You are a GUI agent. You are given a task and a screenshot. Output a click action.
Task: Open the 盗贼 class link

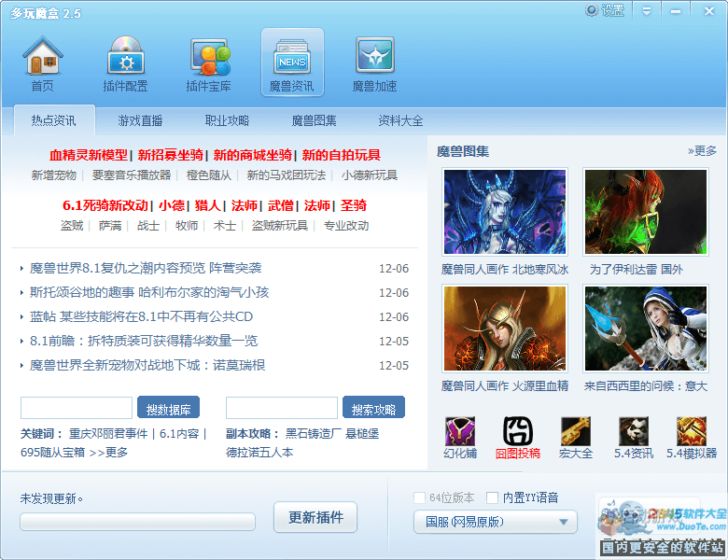click(x=72, y=226)
